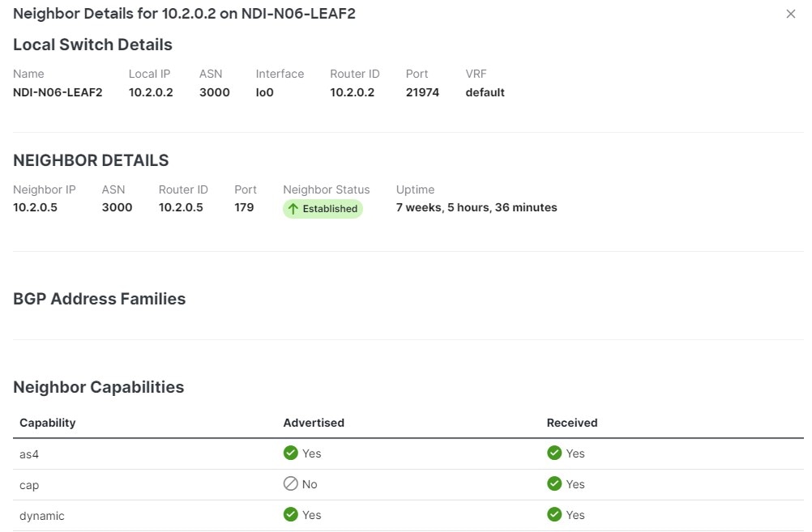Click the cap Received green check icon
The width and height of the screenshot is (812, 532).
coord(554,483)
